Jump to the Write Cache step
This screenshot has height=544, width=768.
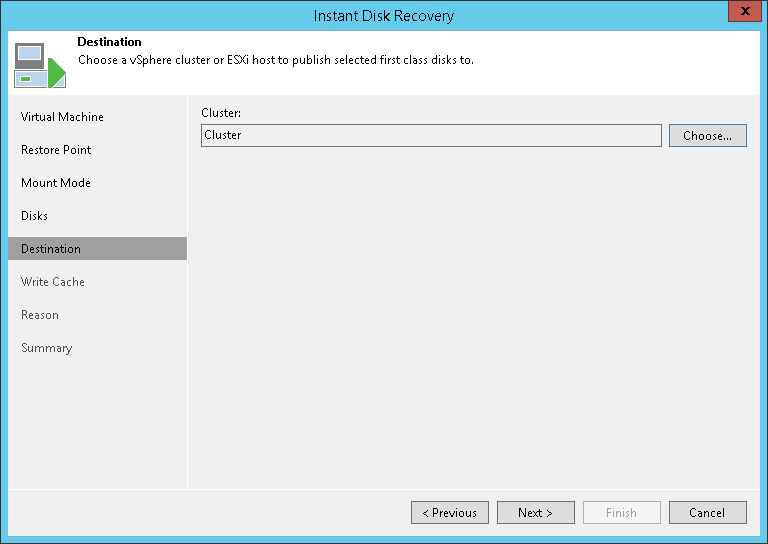[53, 282]
